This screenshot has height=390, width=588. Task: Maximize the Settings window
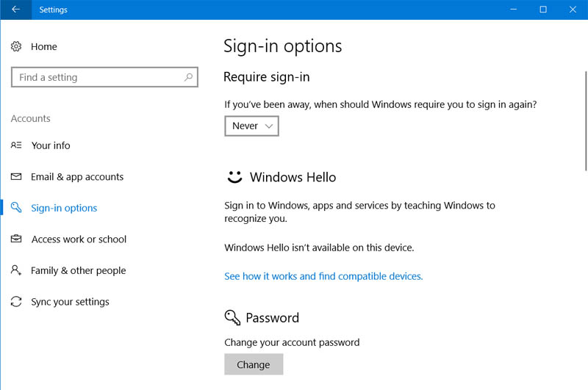pyautogui.click(x=543, y=10)
